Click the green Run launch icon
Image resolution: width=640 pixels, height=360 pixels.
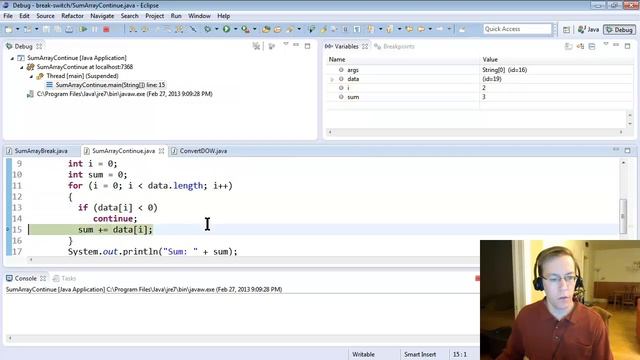coord(226,29)
